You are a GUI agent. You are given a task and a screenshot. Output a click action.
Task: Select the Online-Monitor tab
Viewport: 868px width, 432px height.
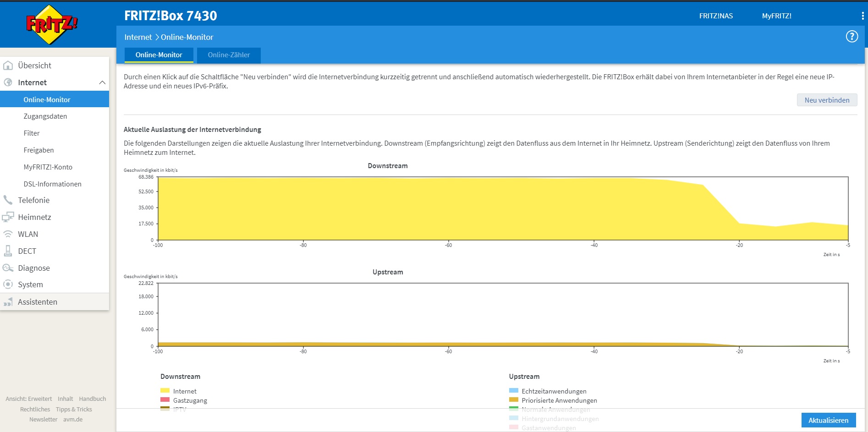point(159,55)
